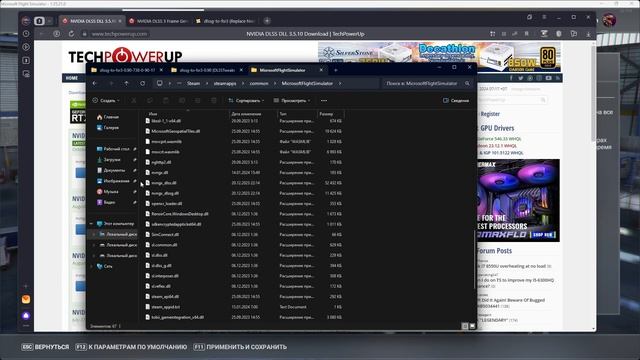Toggle the Сведения details pane
This screenshot has height=360, width=640.
pos(456,100)
